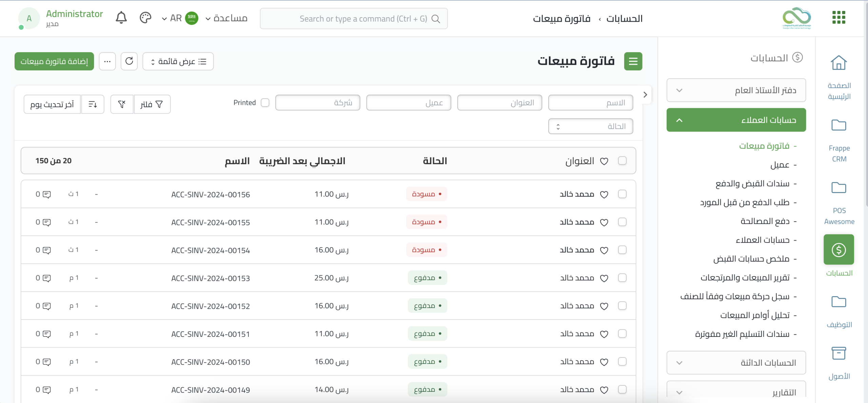Image resolution: width=868 pixels, height=403 pixels.
Task: Toggle sort direction icon
Action: coord(93,104)
